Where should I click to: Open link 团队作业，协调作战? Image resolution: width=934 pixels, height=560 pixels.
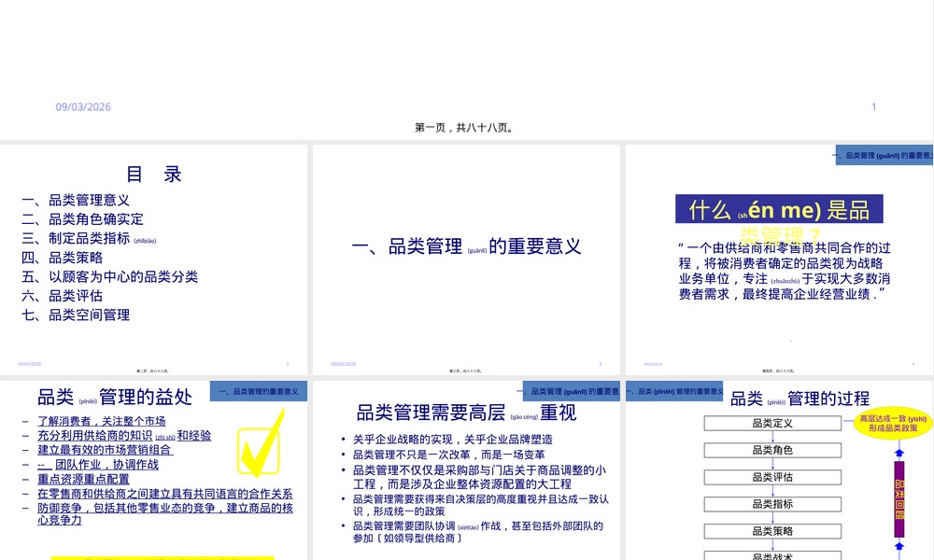[98, 465]
